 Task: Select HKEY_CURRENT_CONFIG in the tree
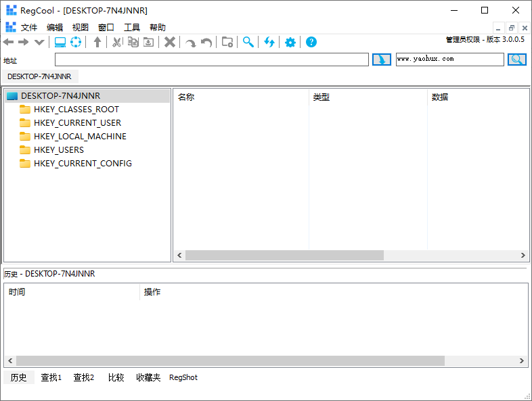pos(83,164)
